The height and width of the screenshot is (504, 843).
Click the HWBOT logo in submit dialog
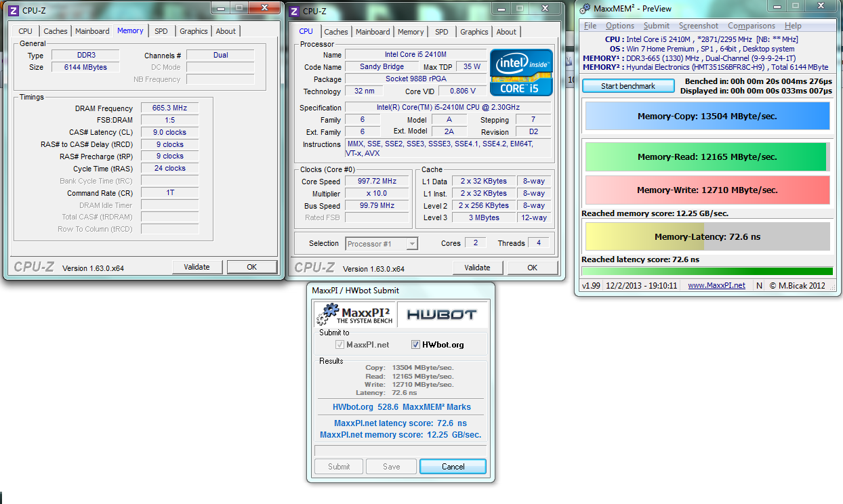(442, 315)
